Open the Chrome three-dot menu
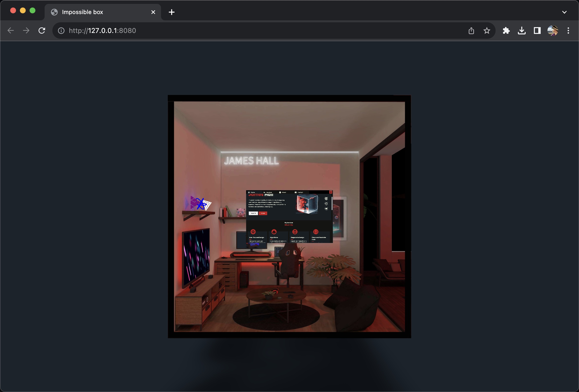This screenshot has height=392, width=579. click(568, 31)
